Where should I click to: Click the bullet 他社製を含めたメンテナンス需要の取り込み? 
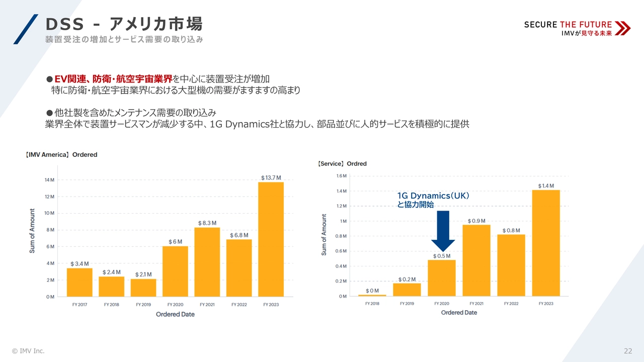pyautogui.click(x=131, y=113)
